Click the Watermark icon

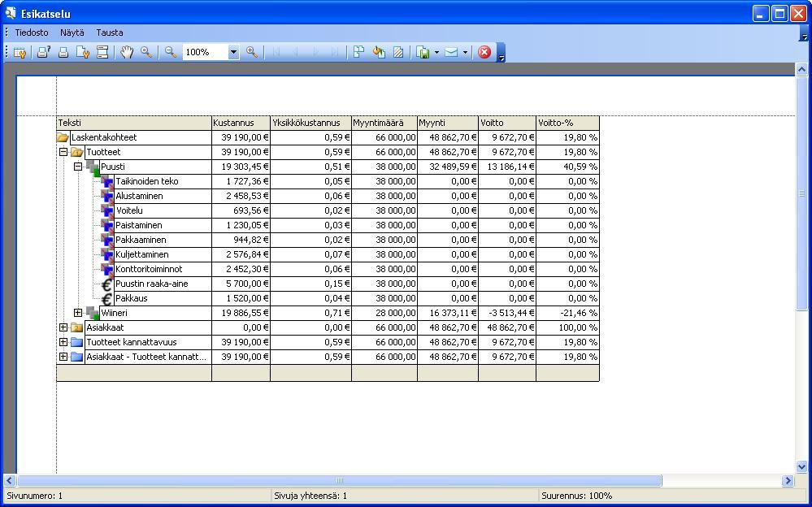(x=398, y=52)
